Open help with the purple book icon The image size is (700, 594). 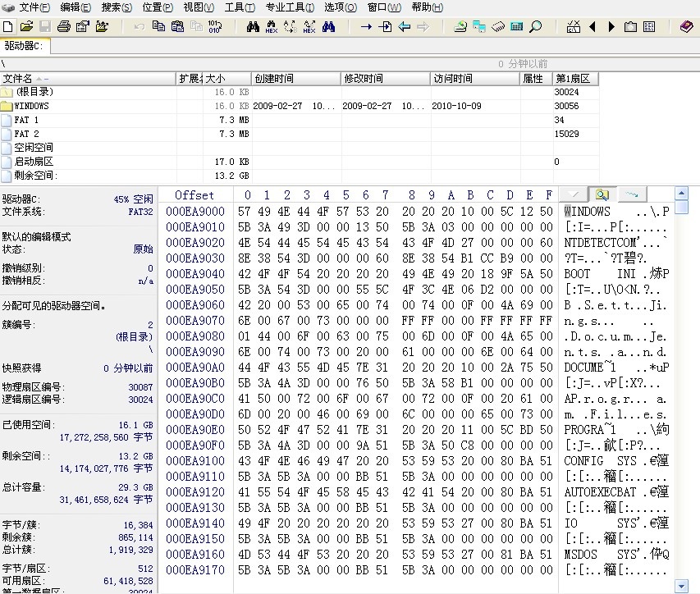[x=687, y=27]
